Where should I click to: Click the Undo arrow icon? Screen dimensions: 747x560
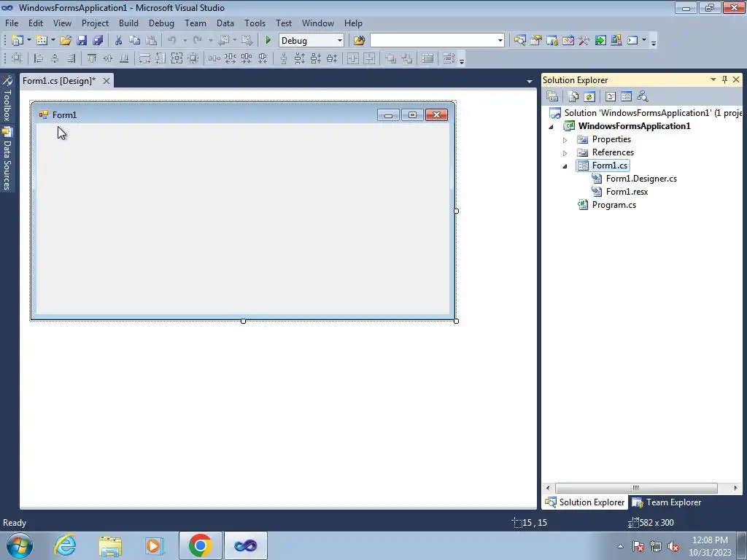pyautogui.click(x=172, y=41)
